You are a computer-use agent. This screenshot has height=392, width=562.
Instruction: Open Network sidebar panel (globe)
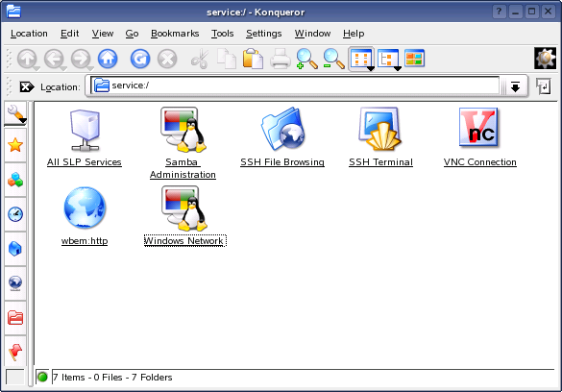15,283
